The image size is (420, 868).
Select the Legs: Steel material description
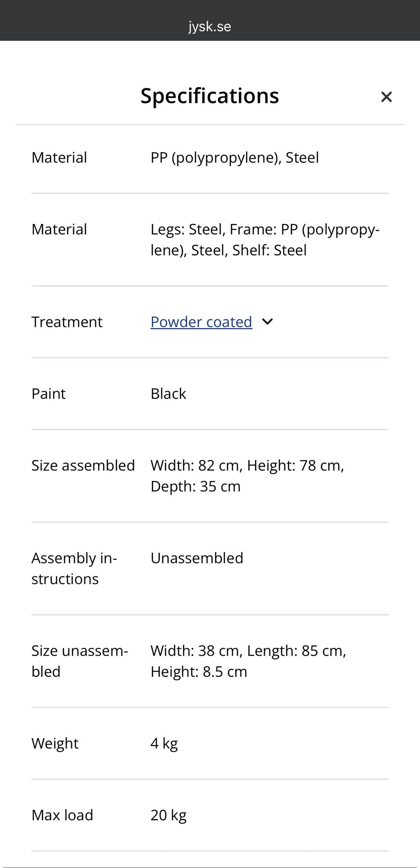point(265,240)
